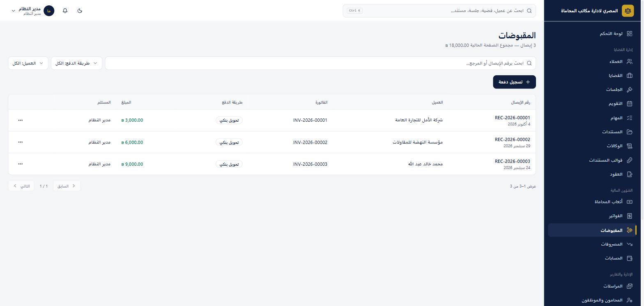644x306 pixels.
Task: Open actions menu for REC-2026-00002
Action: pos(21,142)
